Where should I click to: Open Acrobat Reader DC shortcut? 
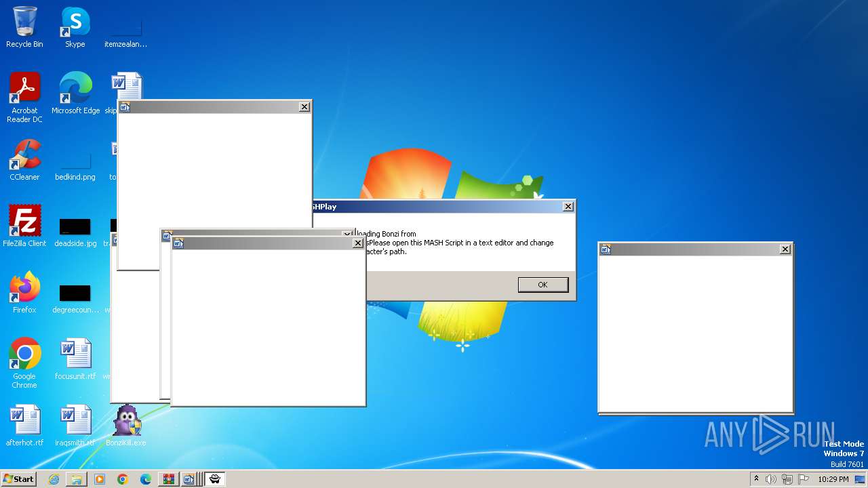tap(24, 97)
